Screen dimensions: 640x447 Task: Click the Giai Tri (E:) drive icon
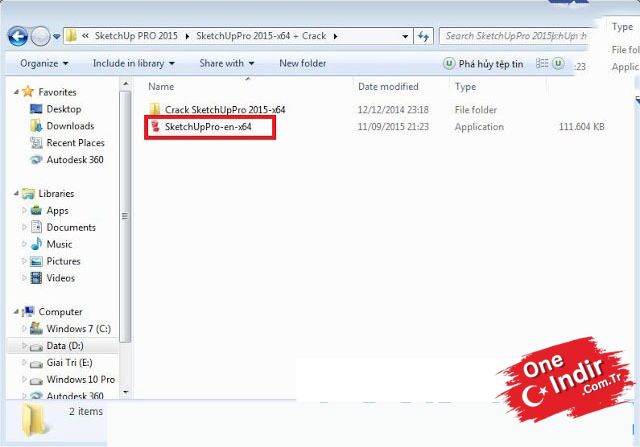point(36,363)
